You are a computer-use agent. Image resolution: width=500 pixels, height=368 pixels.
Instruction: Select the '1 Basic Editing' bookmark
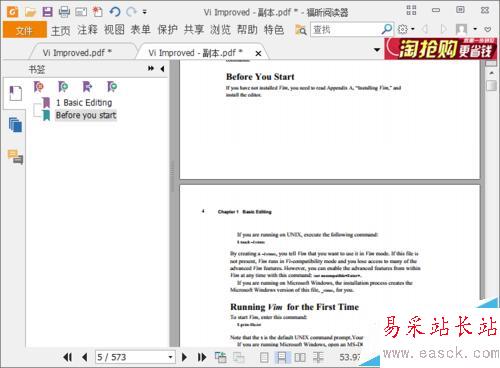click(84, 102)
